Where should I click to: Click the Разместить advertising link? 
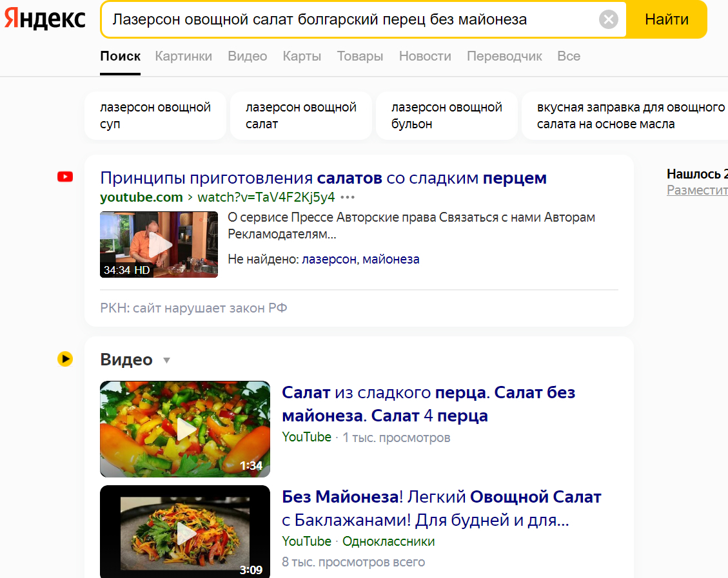click(697, 189)
